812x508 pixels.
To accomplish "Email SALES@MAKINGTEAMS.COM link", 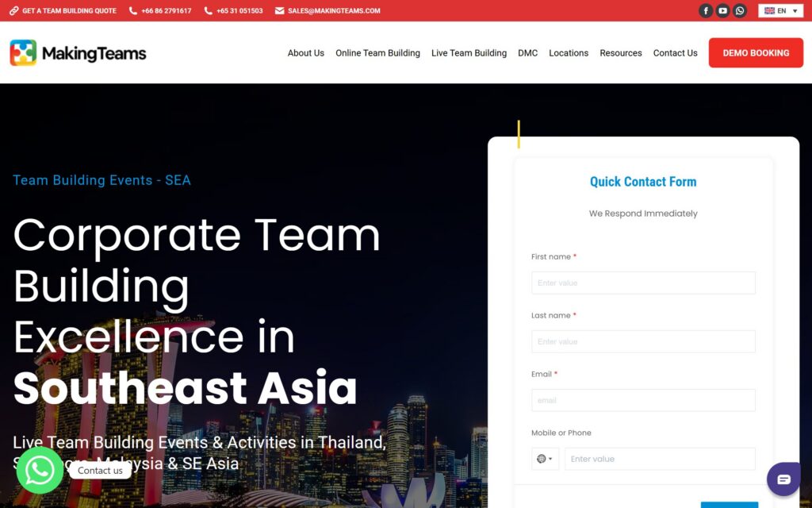I will [334, 10].
